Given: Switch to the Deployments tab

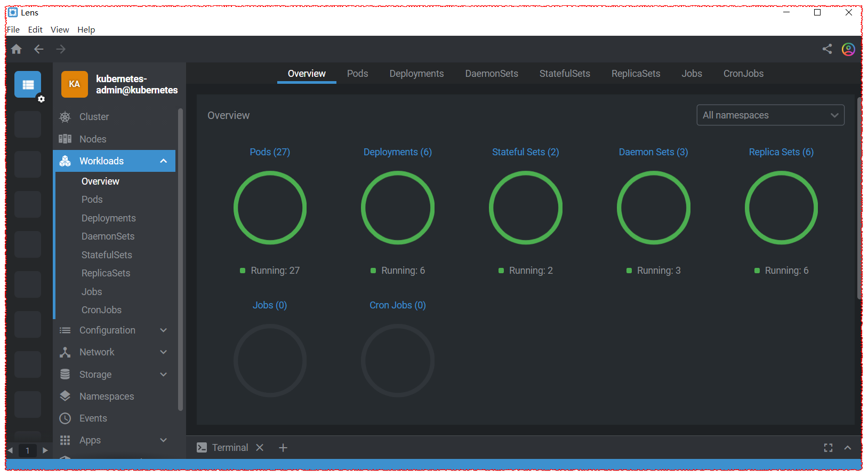Looking at the screenshot, I should click(x=416, y=74).
